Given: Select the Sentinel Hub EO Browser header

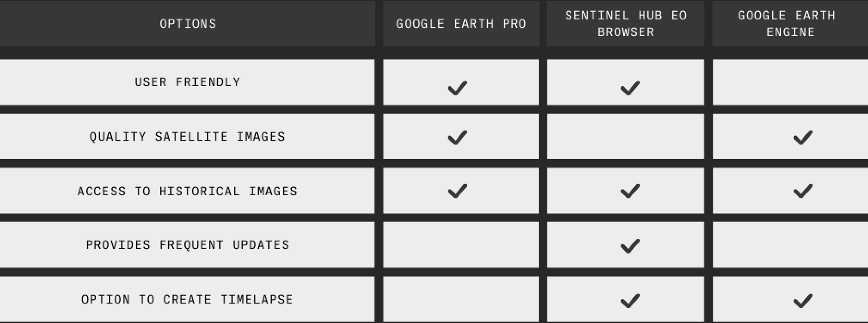Looking at the screenshot, I should [626, 24].
